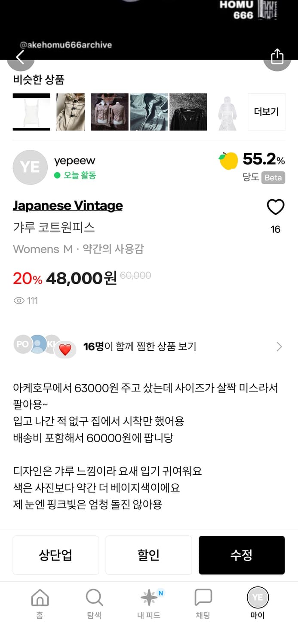
Task: Tap the 마이 profile icon in the navbar
Action: click(x=257, y=598)
